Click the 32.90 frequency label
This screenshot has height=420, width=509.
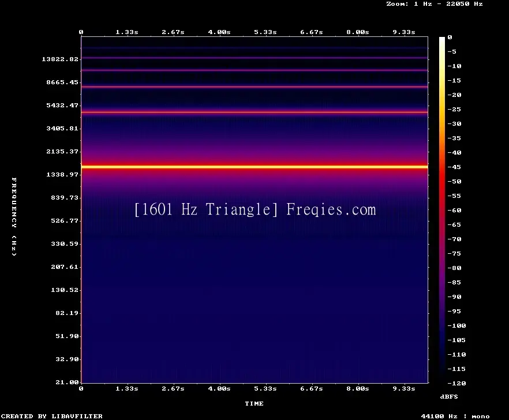67,359
